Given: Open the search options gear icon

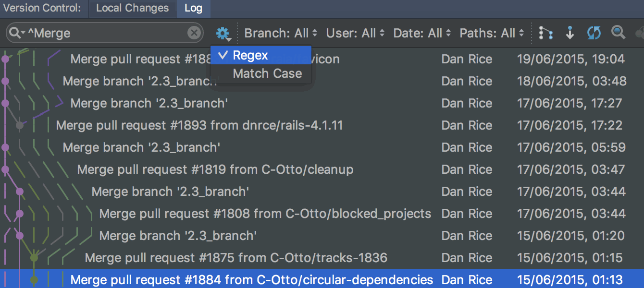Looking at the screenshot, I should [223, 33].
